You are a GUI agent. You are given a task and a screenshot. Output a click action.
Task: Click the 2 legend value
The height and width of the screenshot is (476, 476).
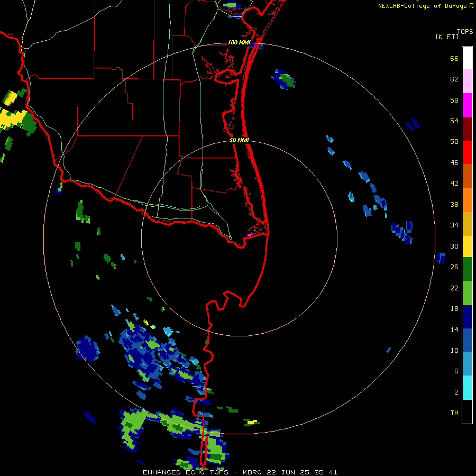(456, 392)
